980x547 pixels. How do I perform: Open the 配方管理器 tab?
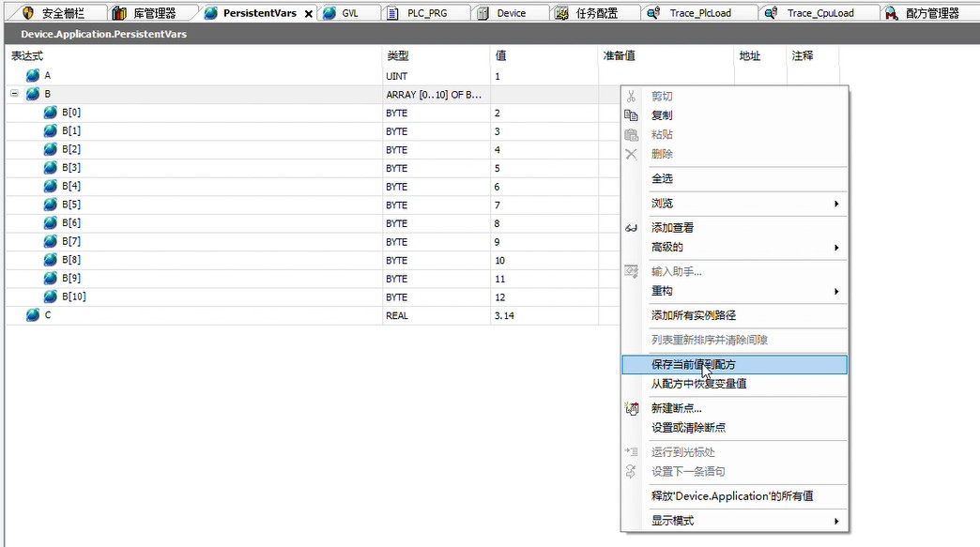pos(932,12)
